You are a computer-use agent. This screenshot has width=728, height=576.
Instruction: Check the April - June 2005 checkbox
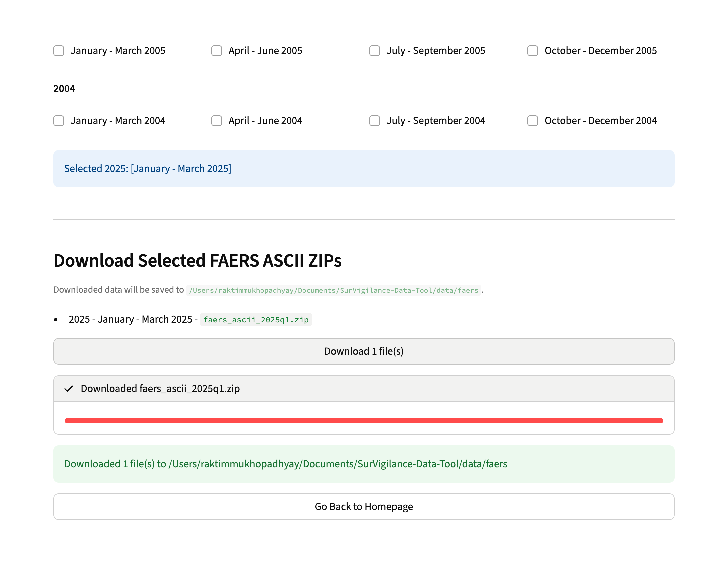(x=216, y=51)
